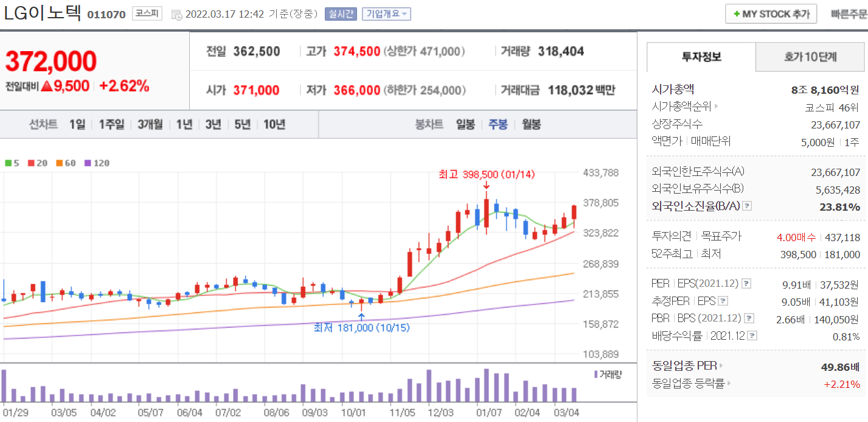Screen dimensions: 868x422
Task: Click the 저가 value 366,000
Action: tap(357, 91)
